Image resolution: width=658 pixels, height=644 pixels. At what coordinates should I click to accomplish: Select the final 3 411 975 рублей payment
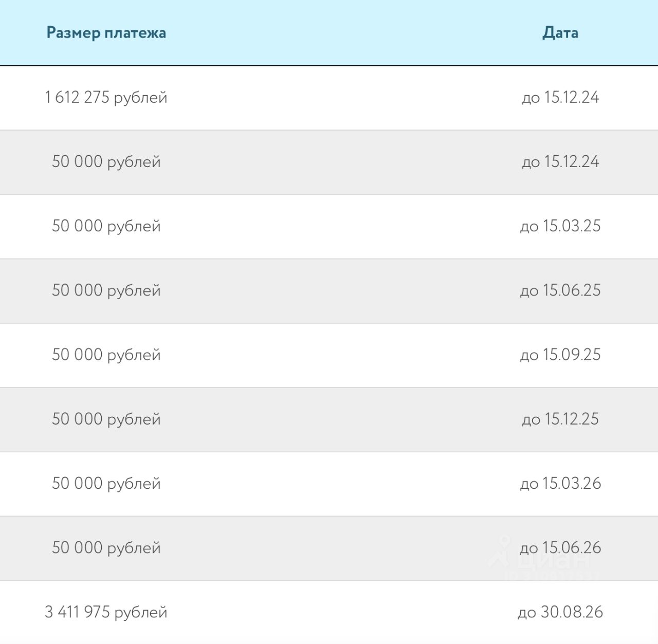click(106, 612)
